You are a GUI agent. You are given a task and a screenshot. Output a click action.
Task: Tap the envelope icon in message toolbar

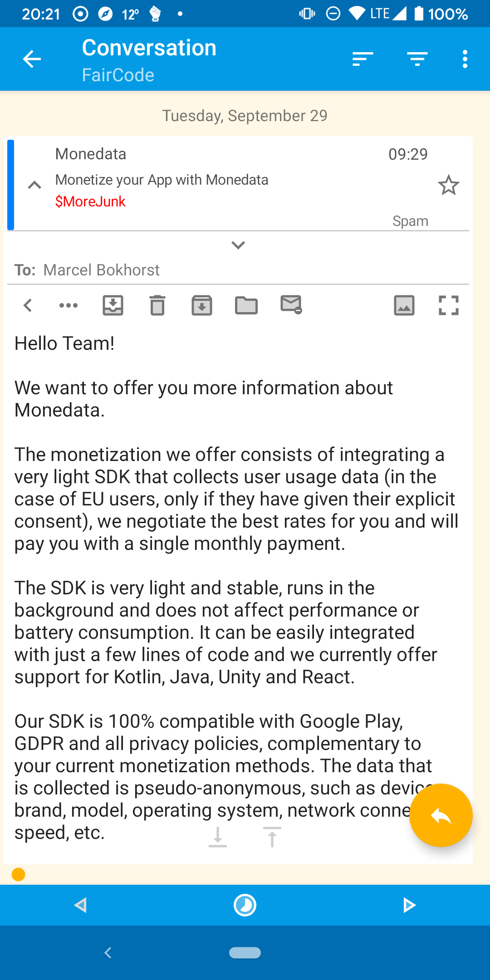[x=291, y=304]
